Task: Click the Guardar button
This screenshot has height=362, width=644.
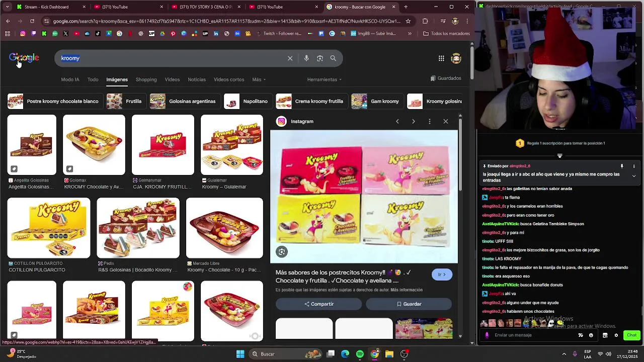Action: coord(409,304)
